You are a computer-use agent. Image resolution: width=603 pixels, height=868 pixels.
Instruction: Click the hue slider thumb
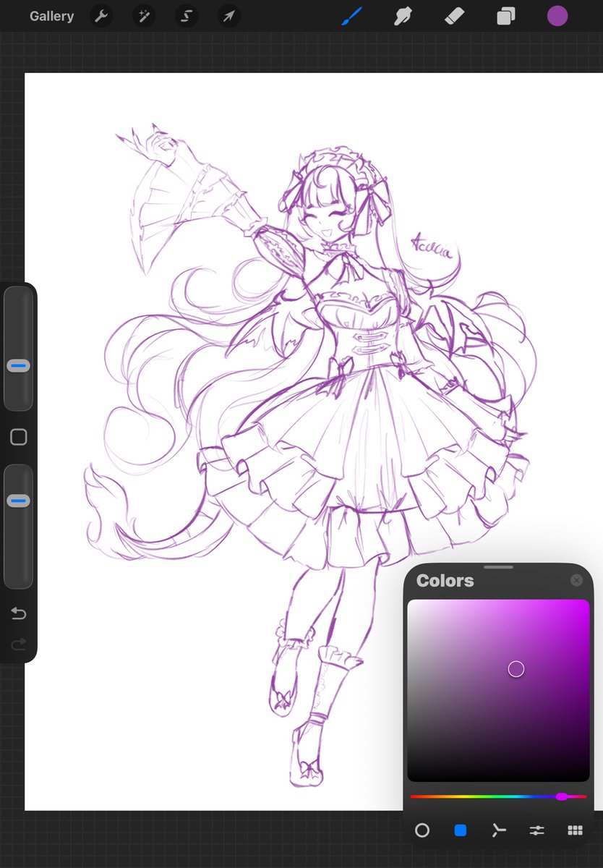[x=561, y=796]
